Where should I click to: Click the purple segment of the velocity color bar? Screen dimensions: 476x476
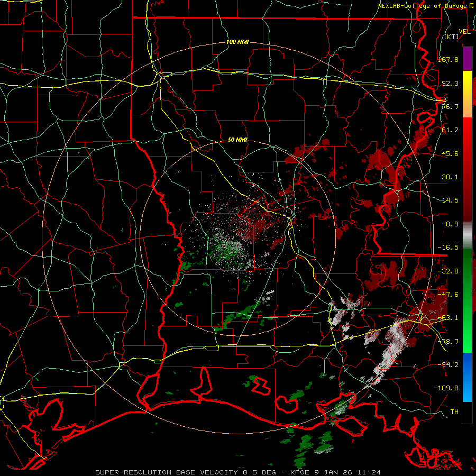point(467,59)
